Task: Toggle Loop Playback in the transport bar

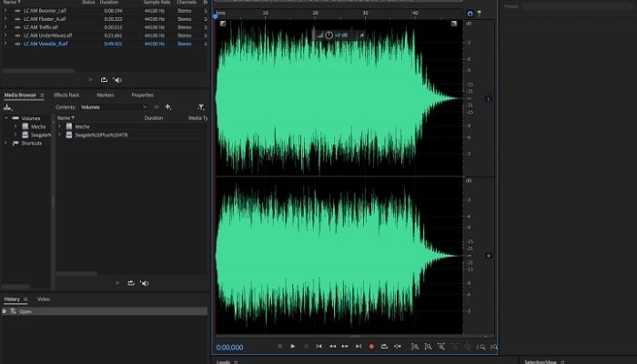Action: [384, 347]
